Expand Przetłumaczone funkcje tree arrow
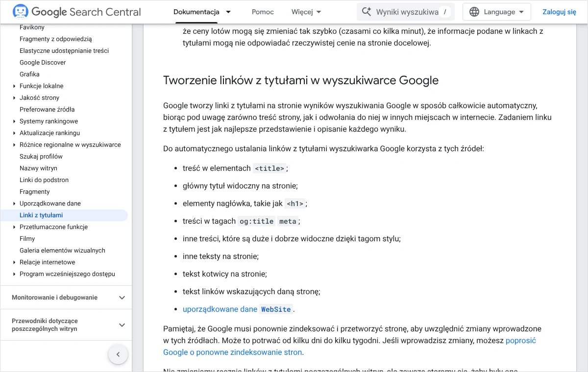588x372 pixels. click(14, 227)
